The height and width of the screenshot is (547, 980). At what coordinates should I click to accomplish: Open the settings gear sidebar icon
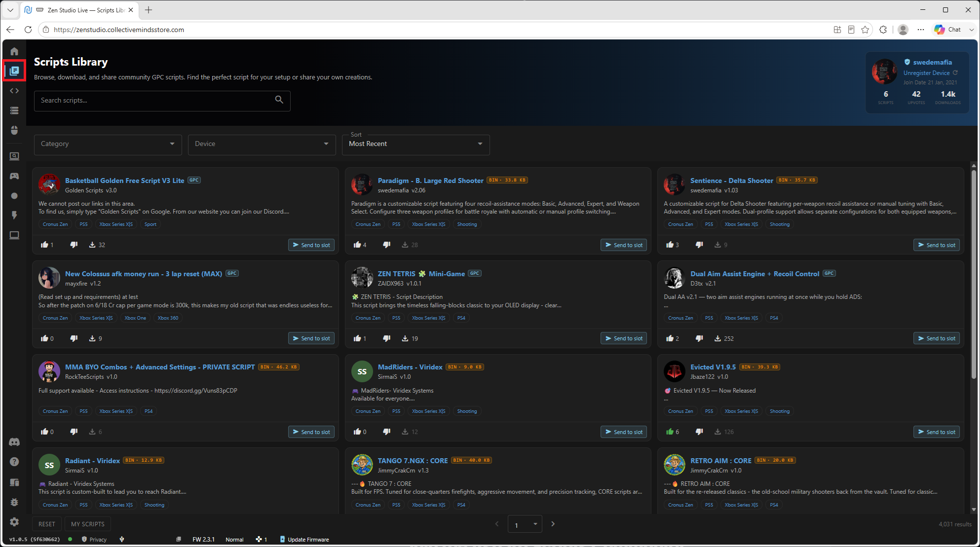point(14,522)
